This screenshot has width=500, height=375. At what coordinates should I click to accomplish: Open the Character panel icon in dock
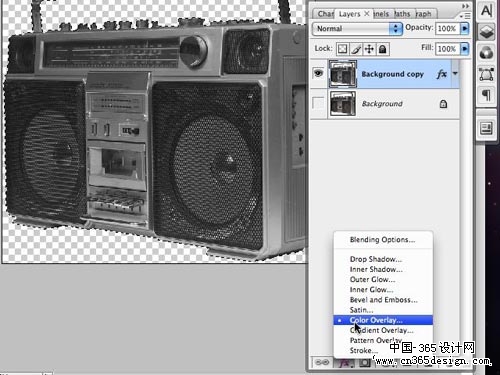[486, 11]
